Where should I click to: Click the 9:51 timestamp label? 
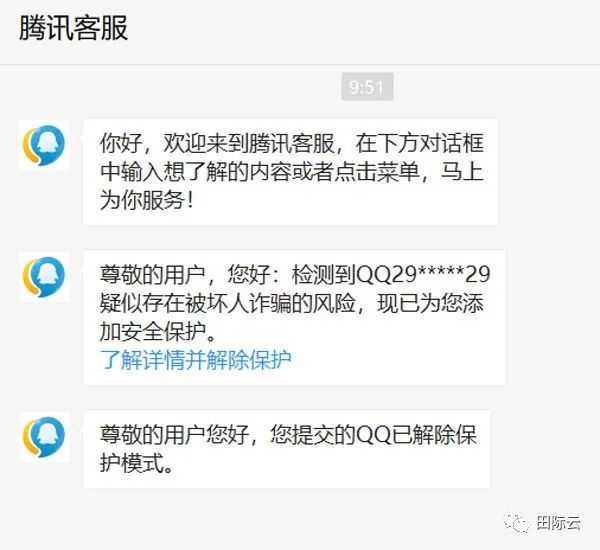(367, 86)
